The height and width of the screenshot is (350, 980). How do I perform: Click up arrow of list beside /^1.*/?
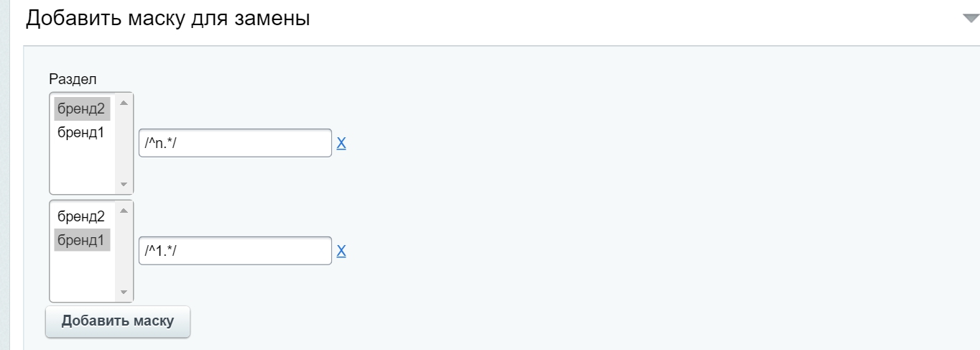pos(123,210)
